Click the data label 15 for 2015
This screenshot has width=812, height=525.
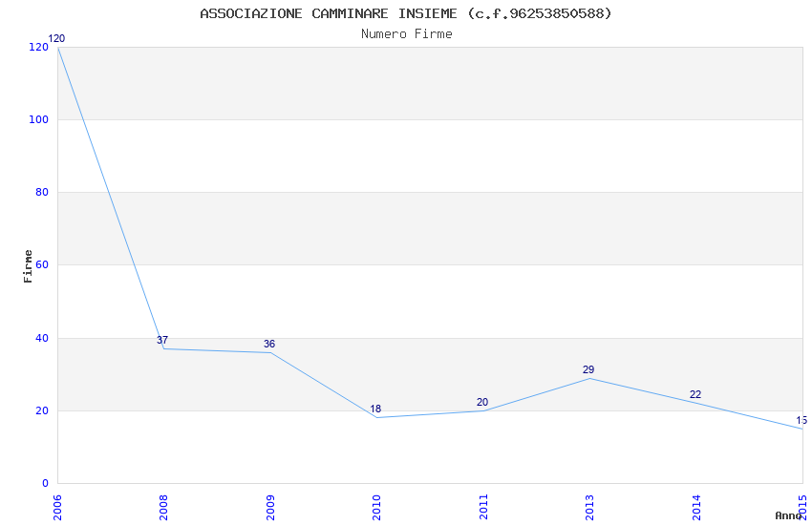801,420
